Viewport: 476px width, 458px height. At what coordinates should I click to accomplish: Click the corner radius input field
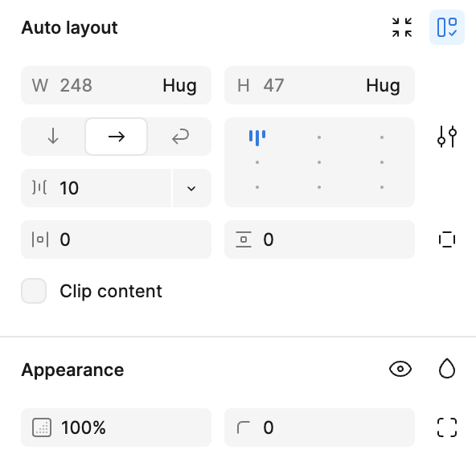[x=319, y=427]
